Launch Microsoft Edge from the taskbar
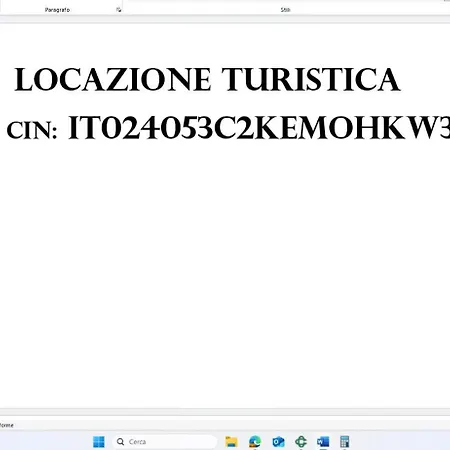This screenshot has height=450, width=450. (255, 442)
